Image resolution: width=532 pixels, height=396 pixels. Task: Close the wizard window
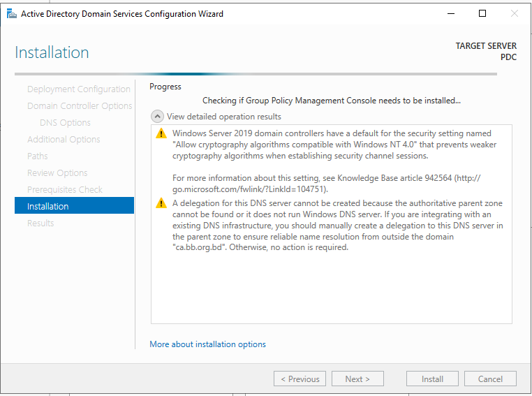pos(515,13)
